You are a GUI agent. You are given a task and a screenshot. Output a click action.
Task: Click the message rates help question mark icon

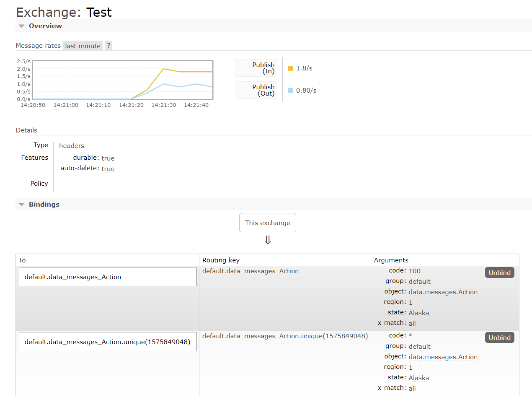[108, 45]
